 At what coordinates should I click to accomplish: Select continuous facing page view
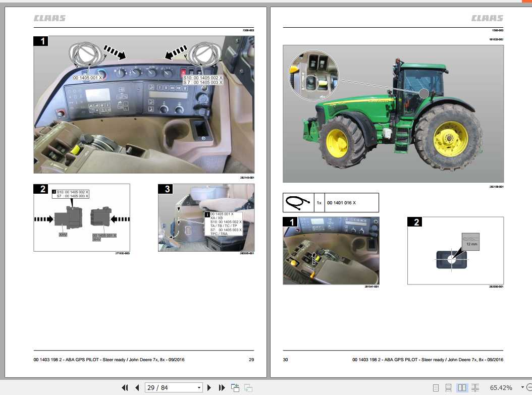pos(475,387)
